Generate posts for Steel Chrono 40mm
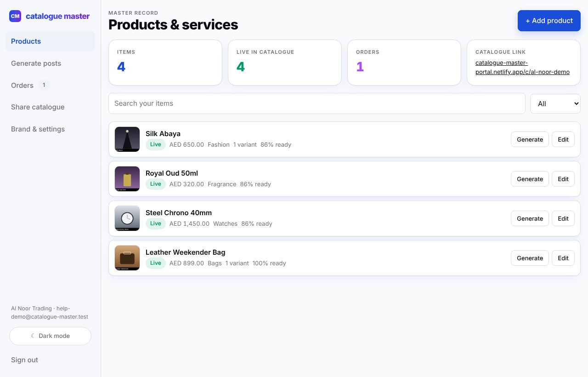588x377 pixels. 530,218
